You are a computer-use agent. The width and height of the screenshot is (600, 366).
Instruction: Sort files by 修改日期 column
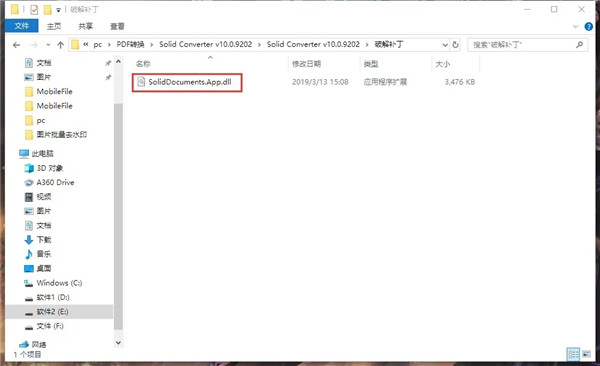click(307, 64)
